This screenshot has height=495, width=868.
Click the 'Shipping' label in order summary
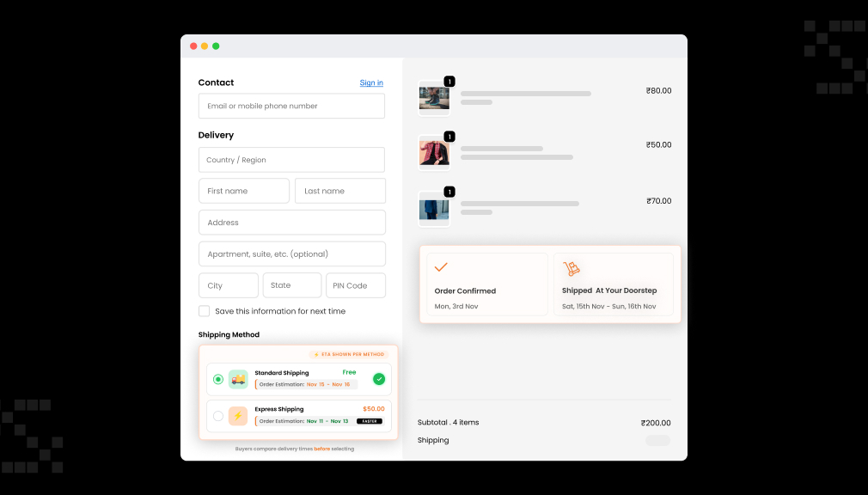click(433, 440)
